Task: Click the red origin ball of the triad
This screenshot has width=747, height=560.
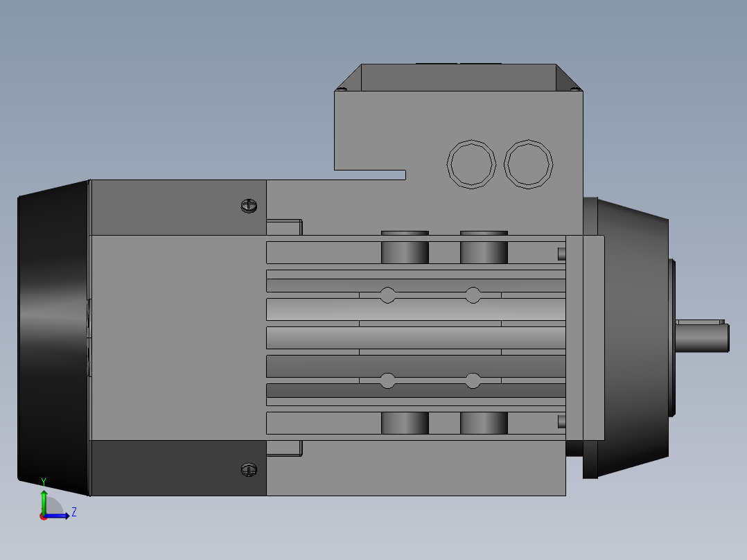Action: click(x=44, y=516)
